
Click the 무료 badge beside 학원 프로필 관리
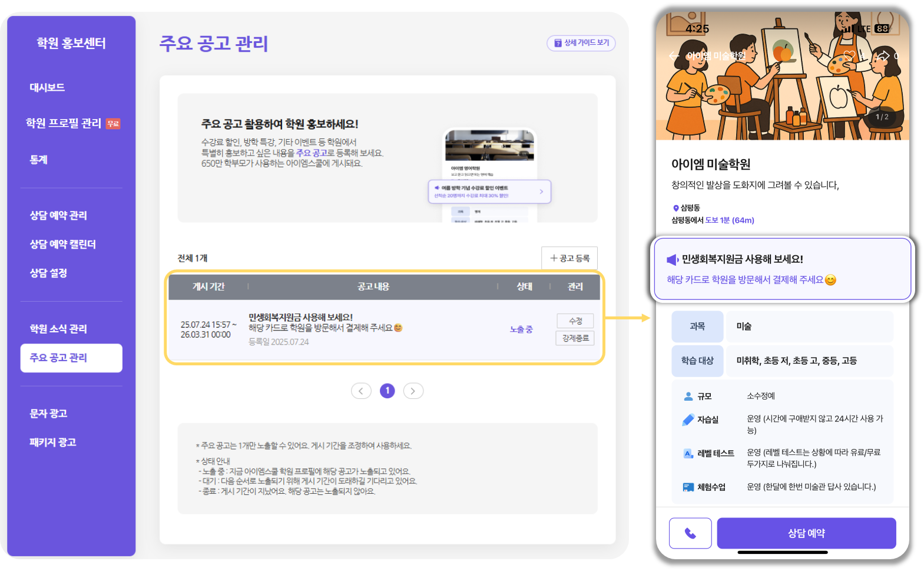pos(113,123)
